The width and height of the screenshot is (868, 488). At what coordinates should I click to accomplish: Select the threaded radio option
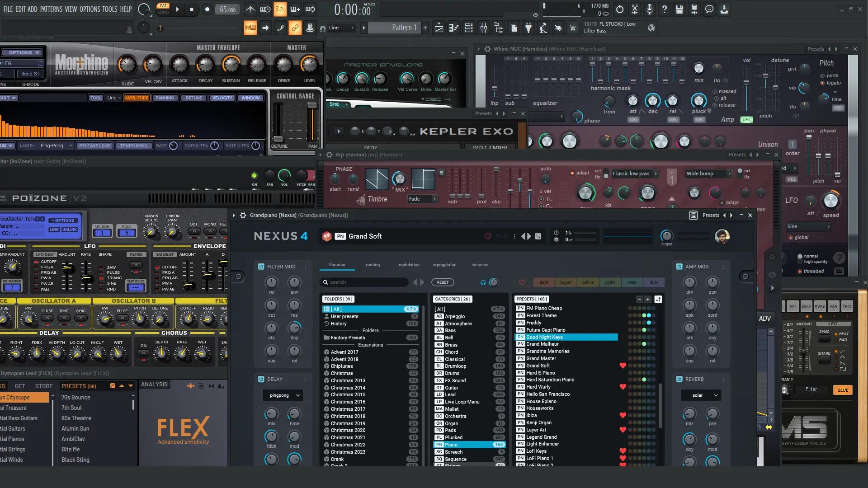point(800,271)
